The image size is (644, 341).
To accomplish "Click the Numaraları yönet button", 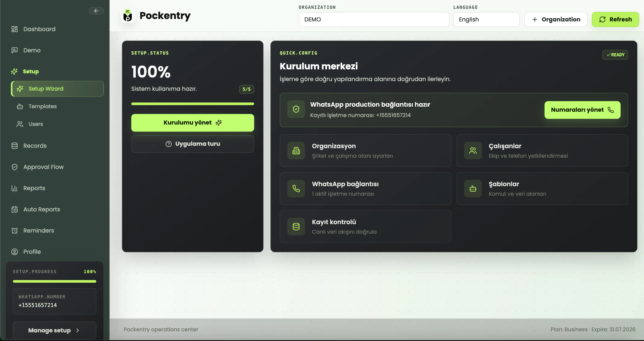I will pos(582,110).
